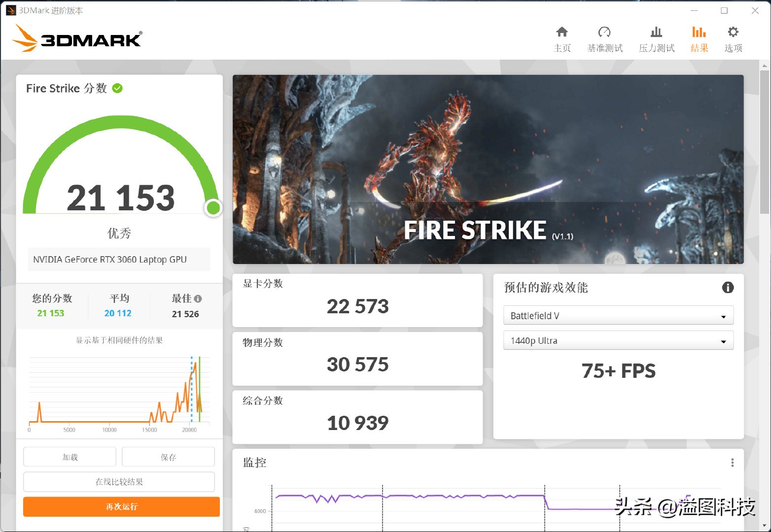Open the 主页 home icon
This screenshot has height=532, width=771.
(562, 32)
